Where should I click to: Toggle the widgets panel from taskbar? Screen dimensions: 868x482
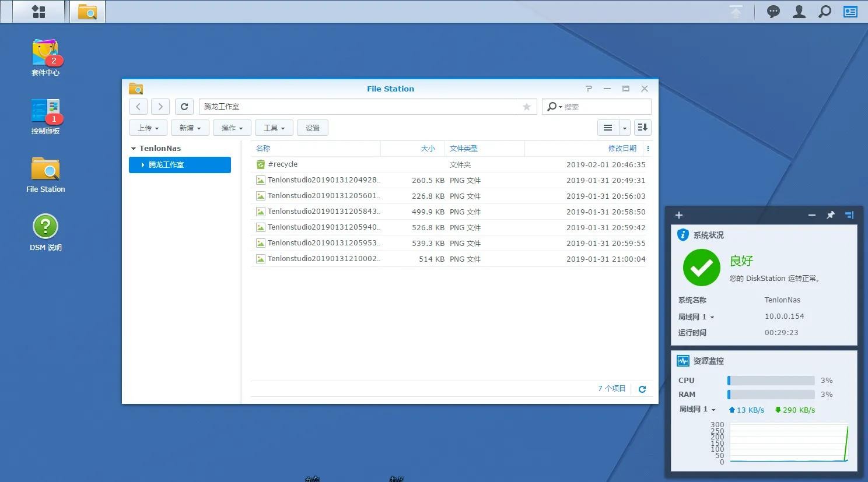(850, 12)
